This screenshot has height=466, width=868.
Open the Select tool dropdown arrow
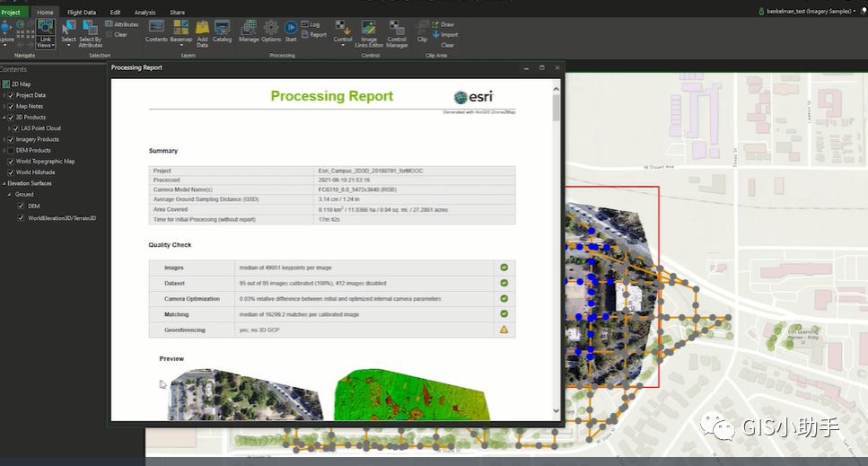click(x=68, y=46)
